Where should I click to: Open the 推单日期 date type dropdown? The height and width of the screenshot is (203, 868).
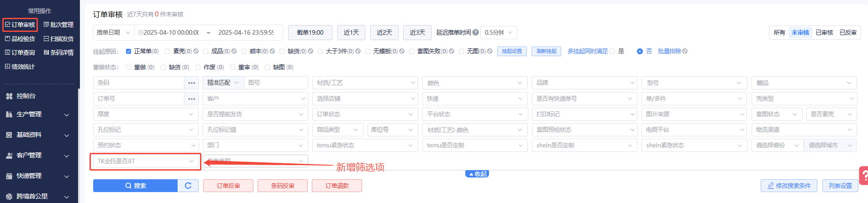pyautogui.click(x=114, y=32)
